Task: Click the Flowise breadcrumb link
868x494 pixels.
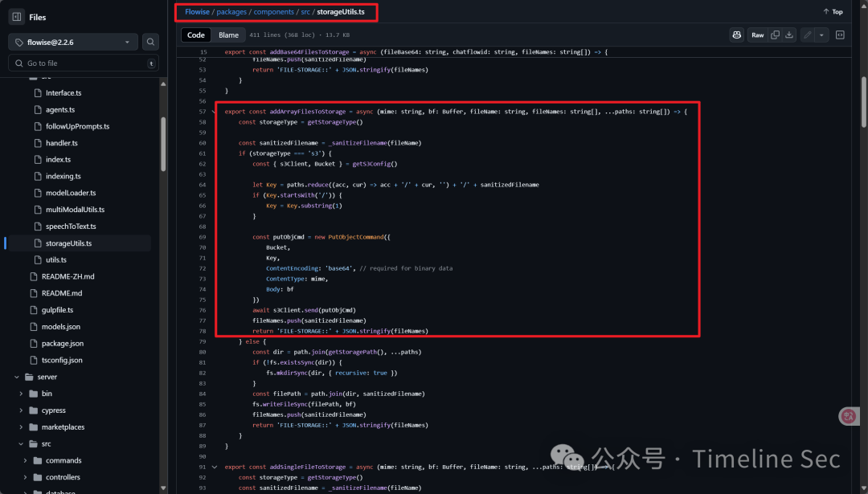Action: click(197, 11)
